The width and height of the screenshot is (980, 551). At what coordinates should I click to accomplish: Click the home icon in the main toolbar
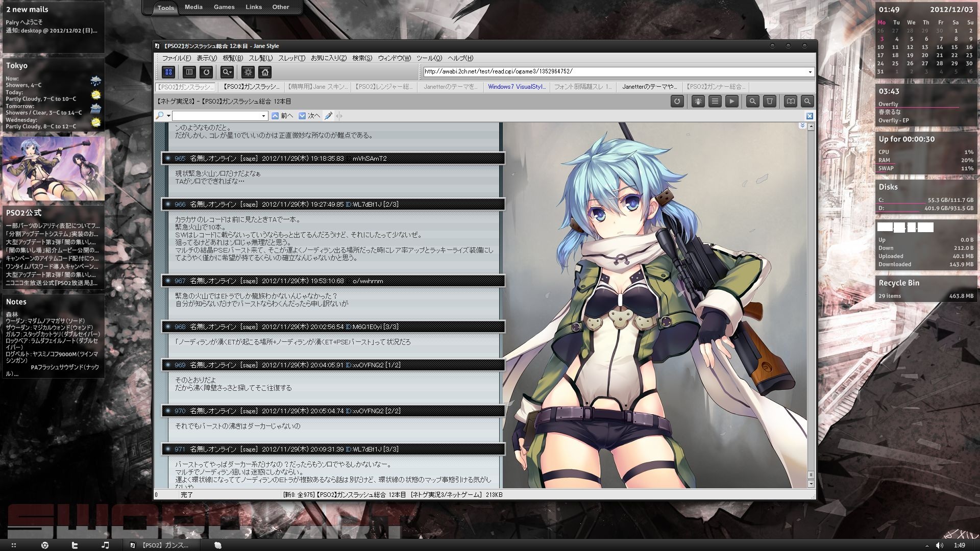[x=265, y=72]
